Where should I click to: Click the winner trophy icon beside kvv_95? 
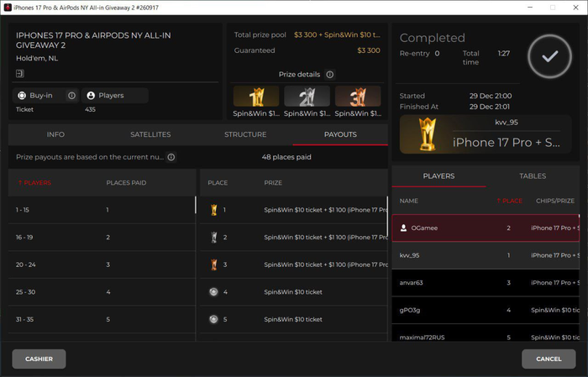[427, 134]
